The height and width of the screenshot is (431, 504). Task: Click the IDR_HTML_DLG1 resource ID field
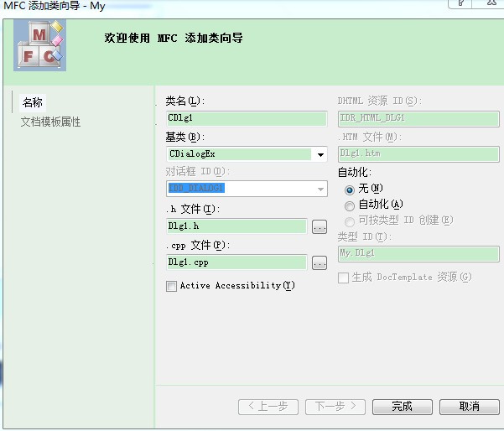click(x=418, y=118)
